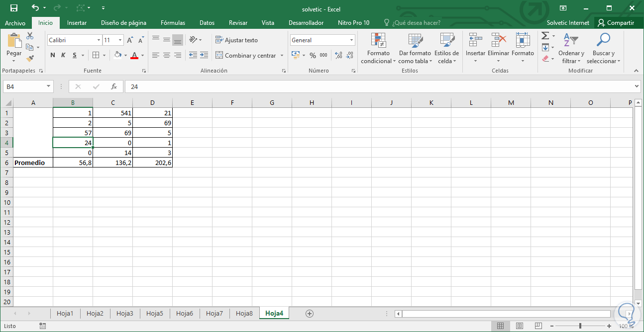
Task: Switch to Normal view in status bar
Action: pyautogui.click(x=500, y=326)
